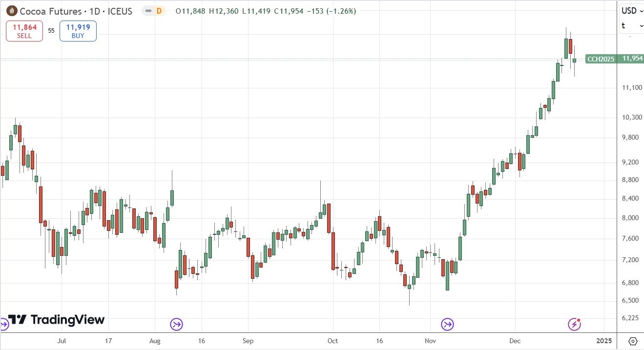Open the lightning alert icon near December
The height and width of the screenshot is (350, 644).
click(x=574, y=323)
